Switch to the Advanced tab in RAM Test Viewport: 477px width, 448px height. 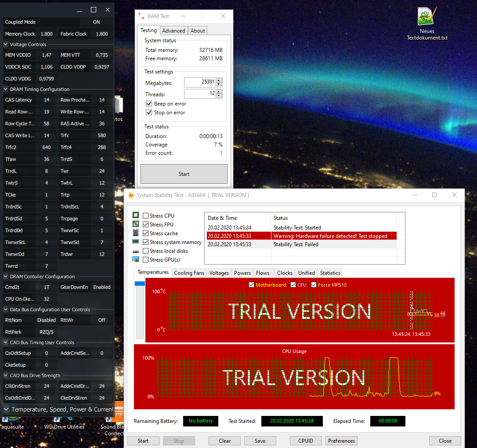[173, 30]
